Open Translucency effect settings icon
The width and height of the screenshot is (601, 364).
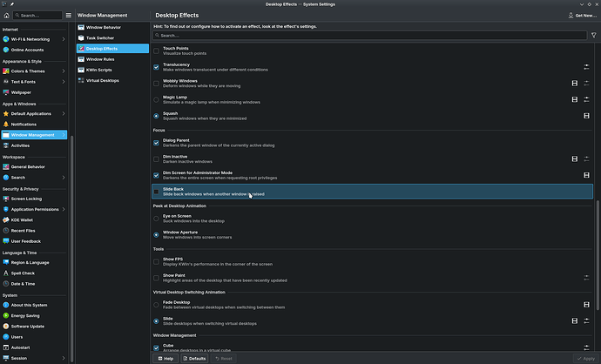tap(586, 67)
